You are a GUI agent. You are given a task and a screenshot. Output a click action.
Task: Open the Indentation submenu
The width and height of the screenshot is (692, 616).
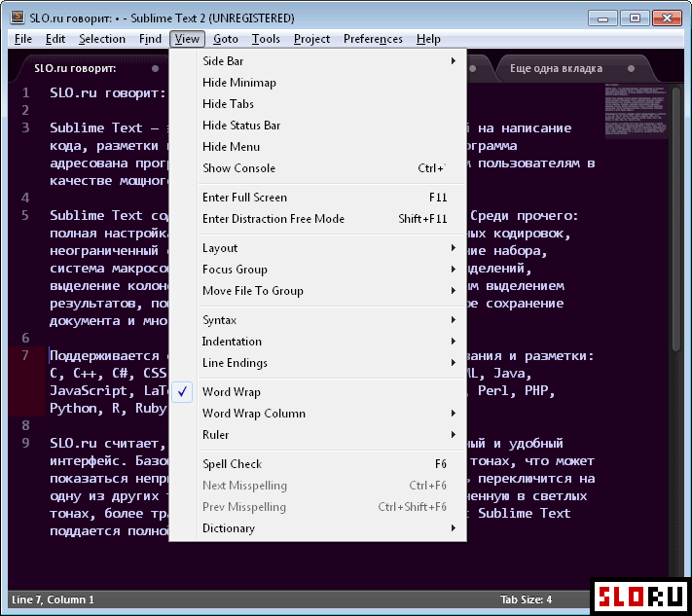(x=317, y=342)
